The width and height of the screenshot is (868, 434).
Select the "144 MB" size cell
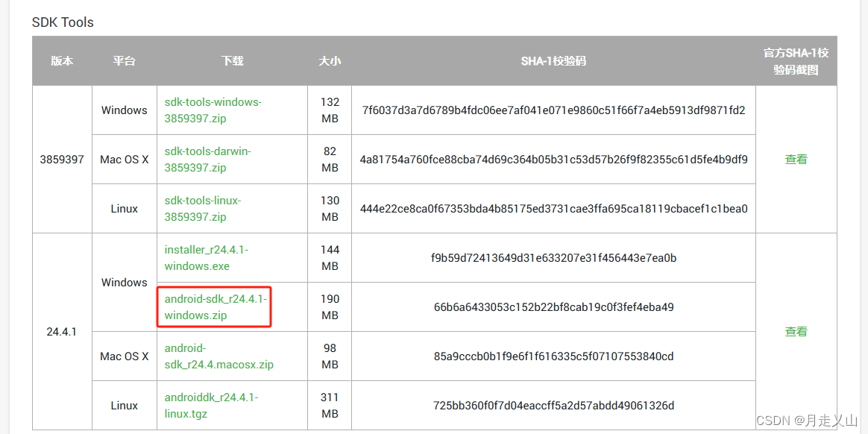coord(330,258)
